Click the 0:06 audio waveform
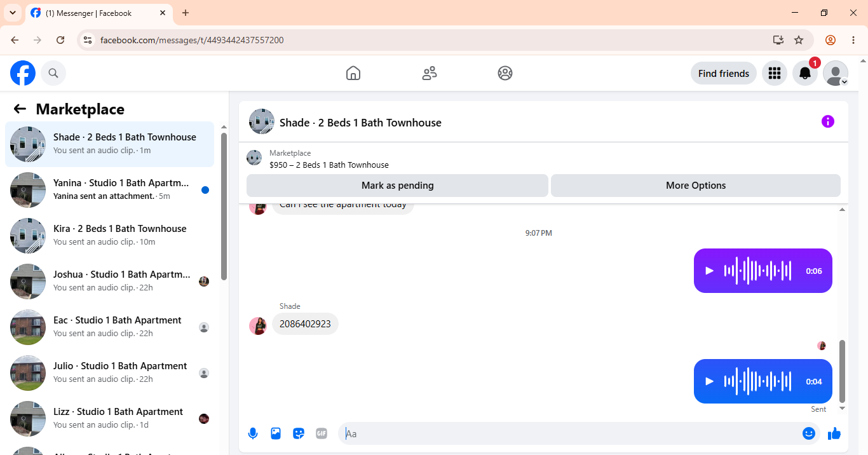Viewport: 868px width, 455px height. (758, 271)
